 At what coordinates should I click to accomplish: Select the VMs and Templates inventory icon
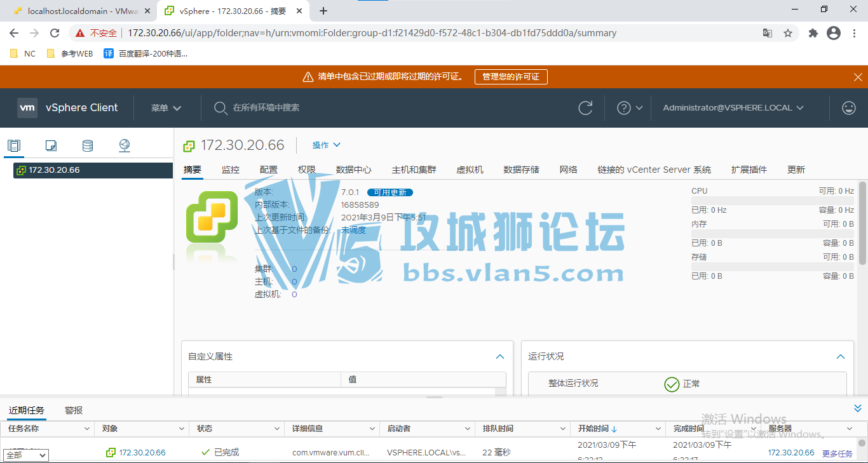(x=51, y=145)
